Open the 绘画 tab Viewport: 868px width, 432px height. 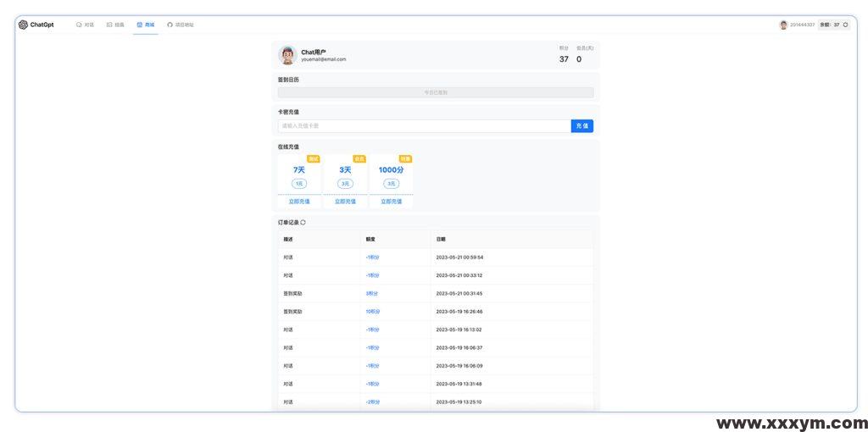(x=120, y=25)
